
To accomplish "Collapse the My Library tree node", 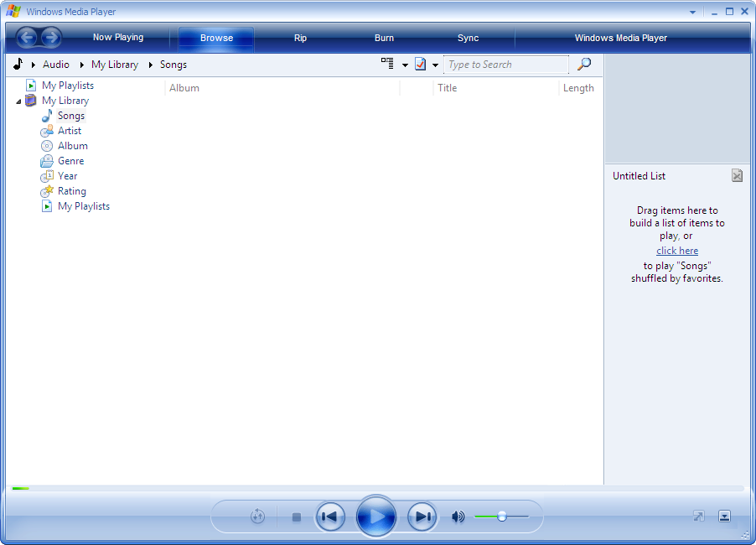I will [18, 101].
